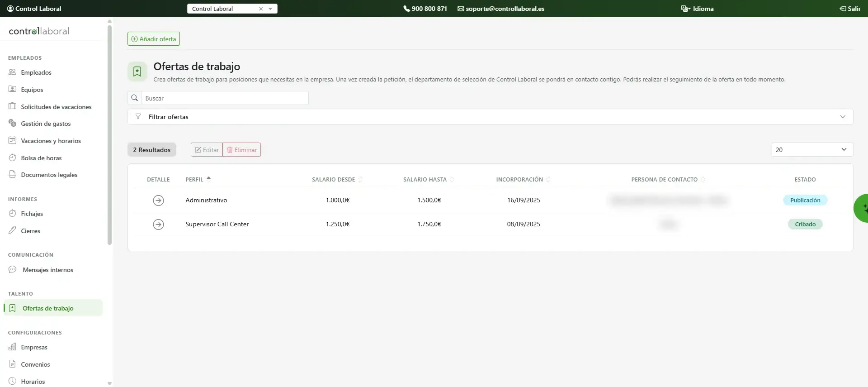Open detail arrow for Supervisor Call Center

pos(158,224)
